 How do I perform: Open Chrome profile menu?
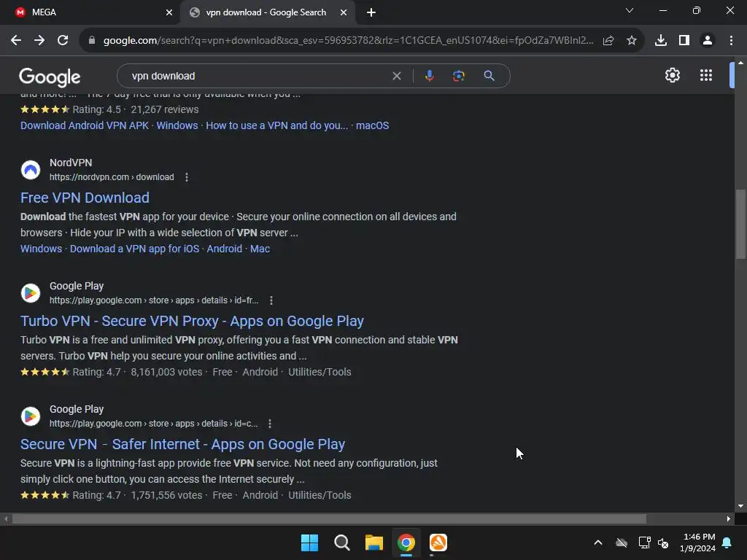pyautogui.click(x=708, y=41)
